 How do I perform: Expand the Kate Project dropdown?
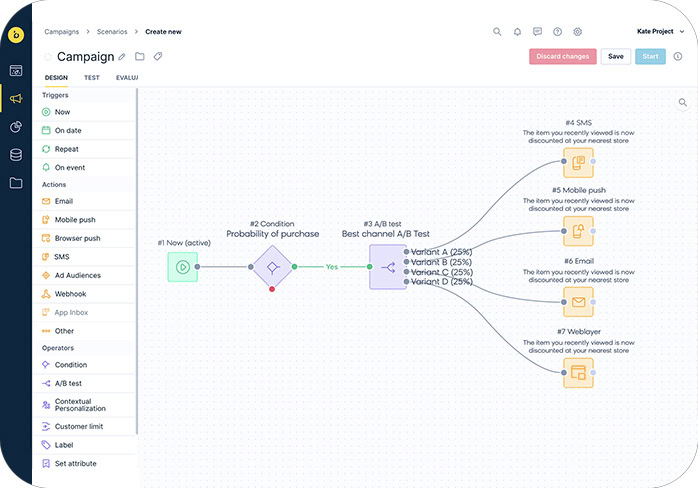click(660, 32)
